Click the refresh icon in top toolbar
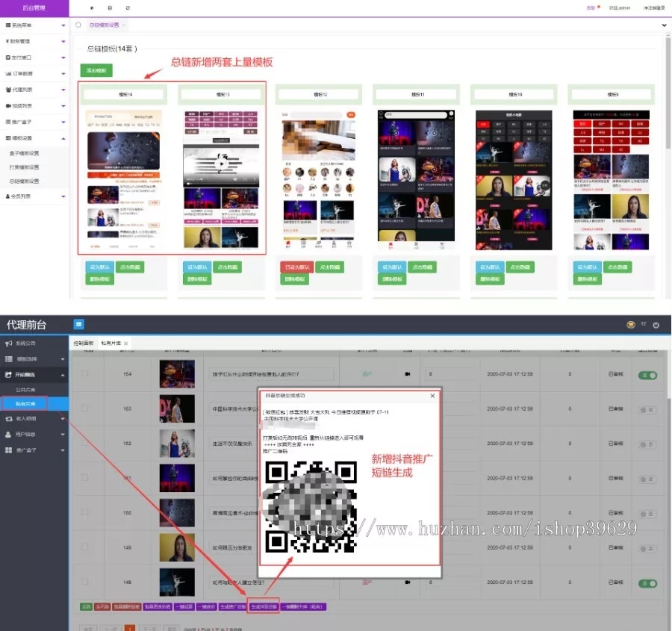The image size is (672, 631). coord(128,7)
